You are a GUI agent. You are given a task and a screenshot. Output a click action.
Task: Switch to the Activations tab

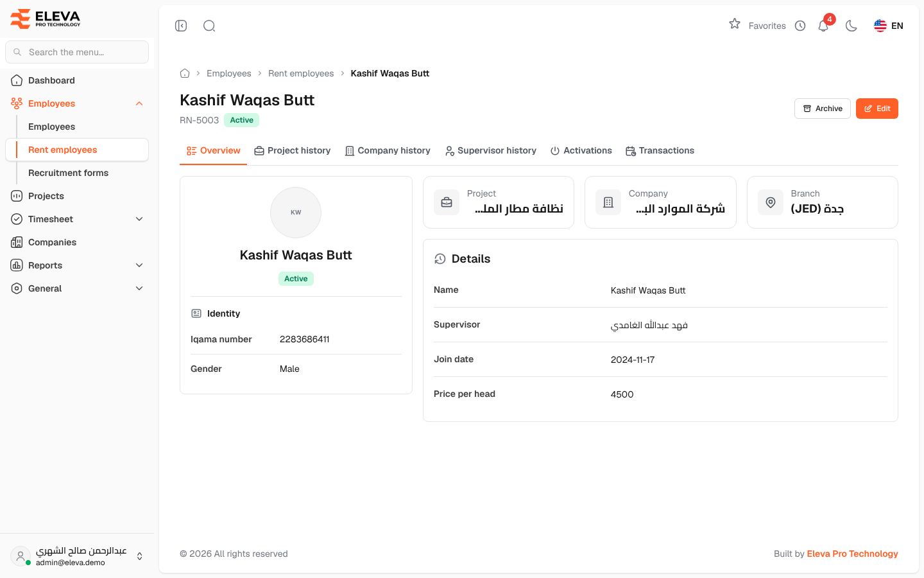coord(581,151)
